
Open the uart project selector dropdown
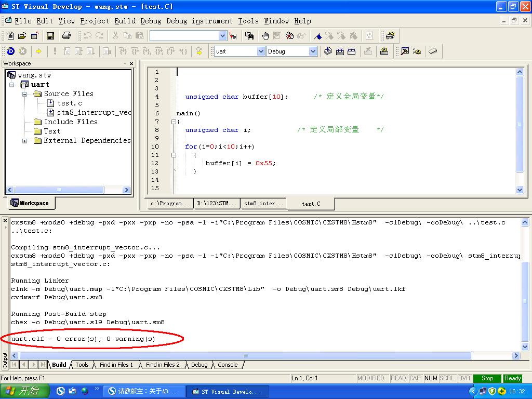coord(261,51)
